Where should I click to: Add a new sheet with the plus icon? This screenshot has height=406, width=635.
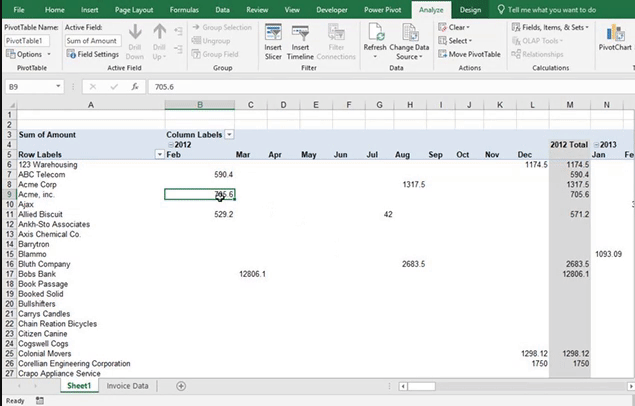click(181, 385)
